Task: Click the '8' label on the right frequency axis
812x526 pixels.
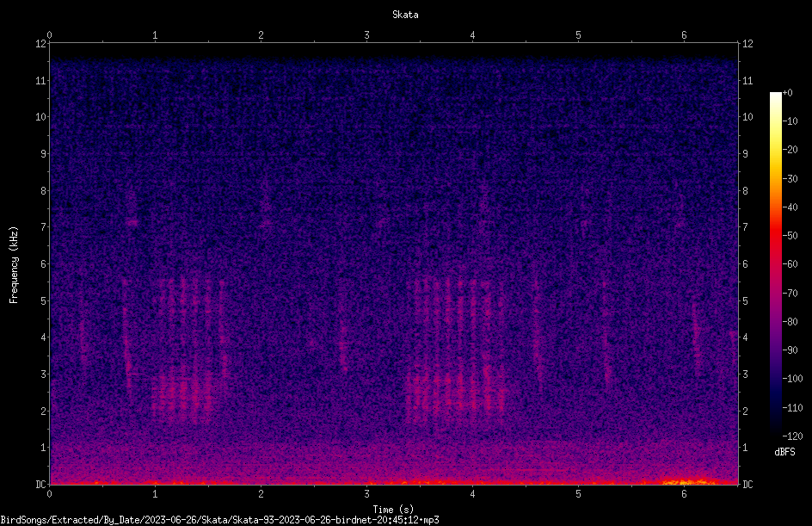Action: click(745, 191)
